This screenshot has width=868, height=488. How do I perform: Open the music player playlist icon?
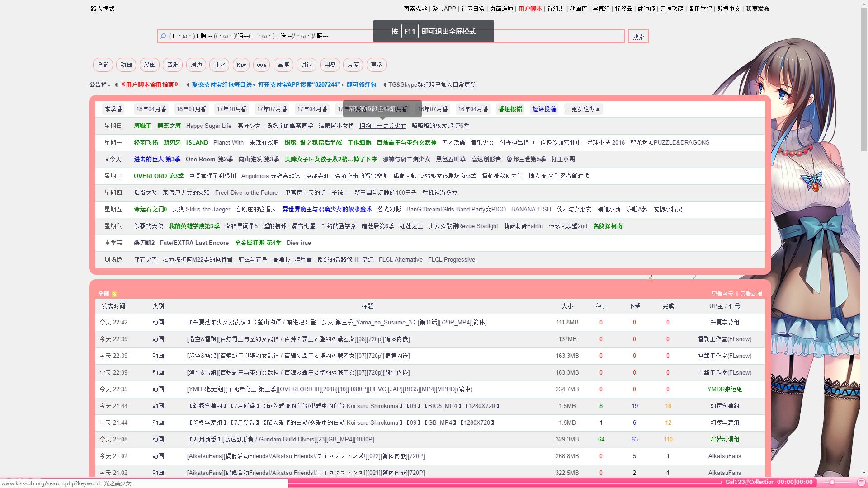(x=861, y=483)
